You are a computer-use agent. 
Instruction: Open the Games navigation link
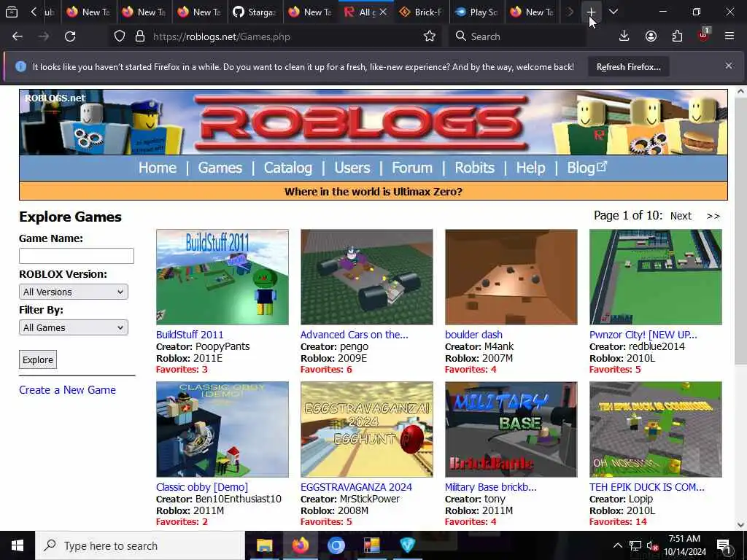pos(220,168)
